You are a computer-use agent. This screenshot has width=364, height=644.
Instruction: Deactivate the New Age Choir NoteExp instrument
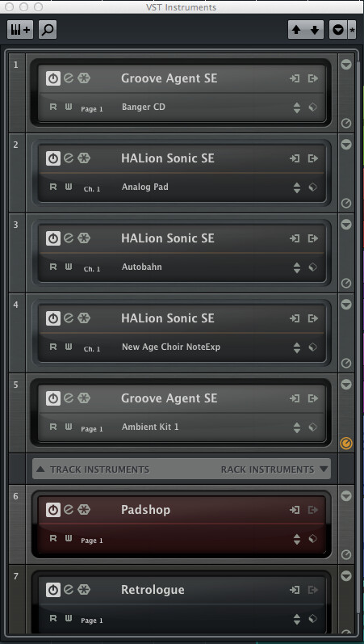tap(53, 318)
